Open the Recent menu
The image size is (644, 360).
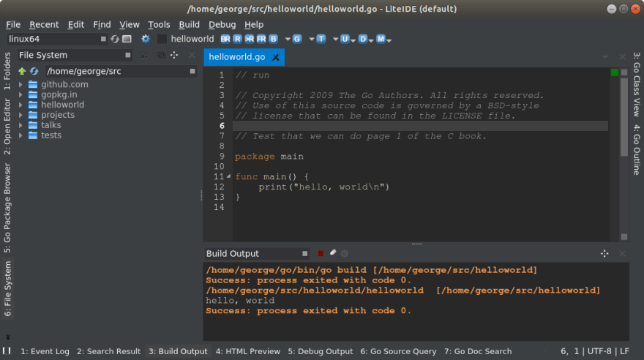point(44,25)
